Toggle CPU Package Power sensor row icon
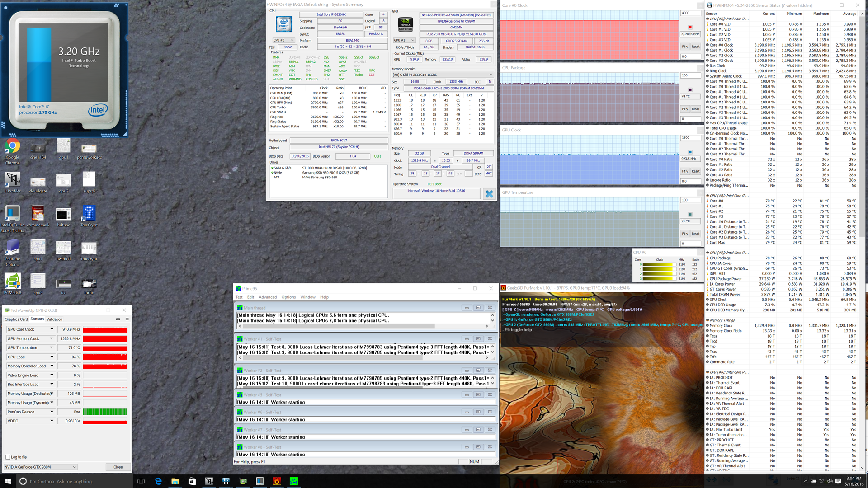This screenshot has width=868, height=488. 707,279
